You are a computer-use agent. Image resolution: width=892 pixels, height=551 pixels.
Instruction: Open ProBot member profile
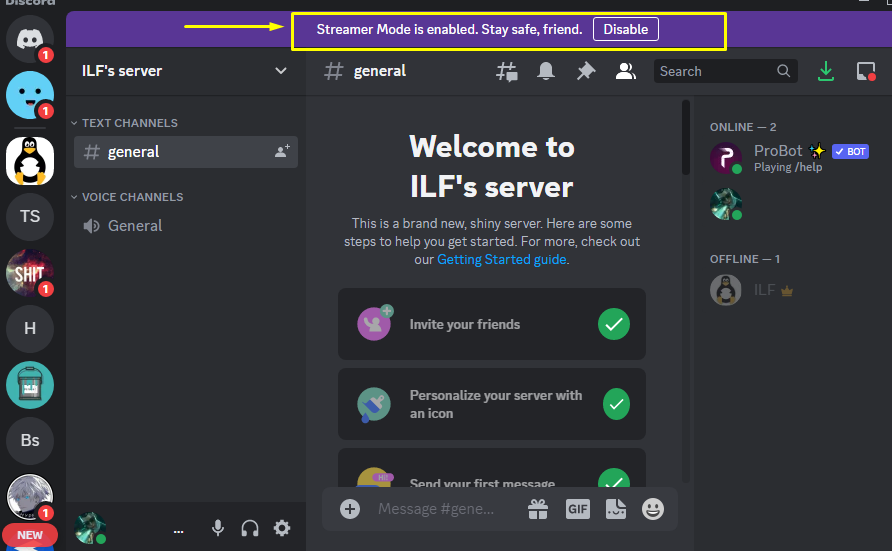click(x=791, y=158)
